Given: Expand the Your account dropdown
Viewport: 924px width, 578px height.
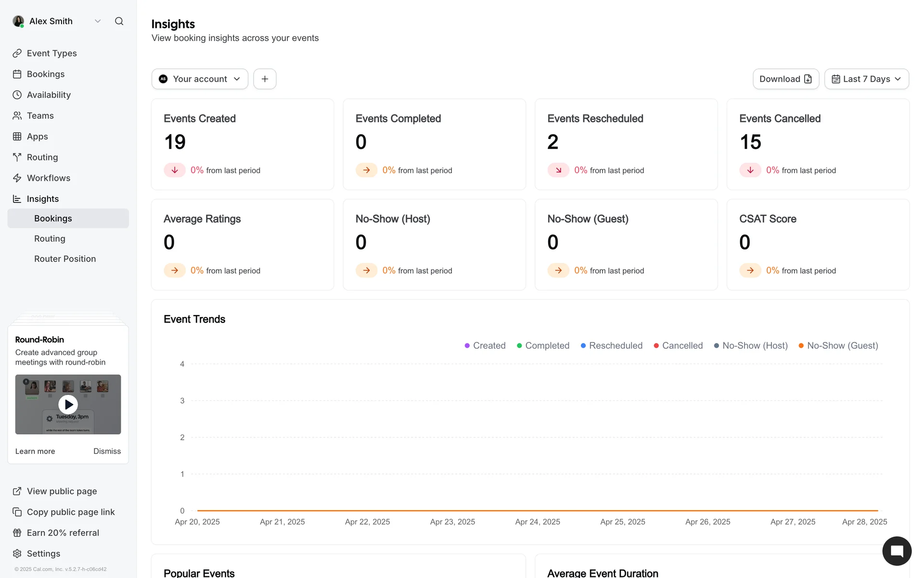Looking at the screenshot, I should tap(200, 79).
